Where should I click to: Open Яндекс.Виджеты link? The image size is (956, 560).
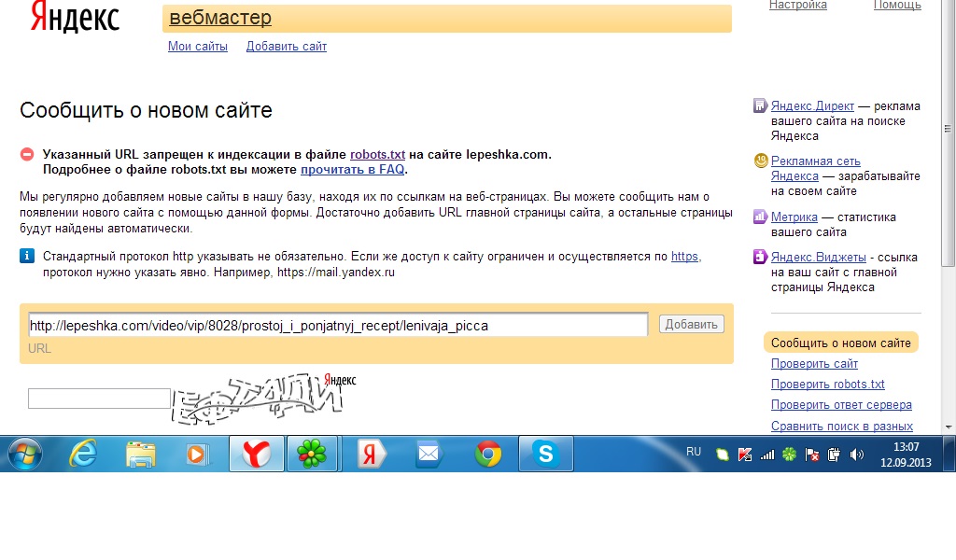(x=818, y=258)
